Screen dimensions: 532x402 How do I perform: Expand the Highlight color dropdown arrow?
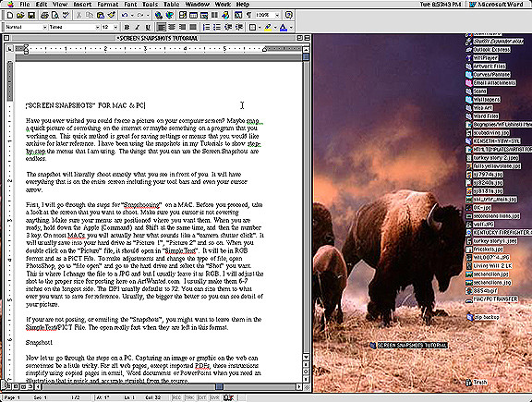click(275, 27)
